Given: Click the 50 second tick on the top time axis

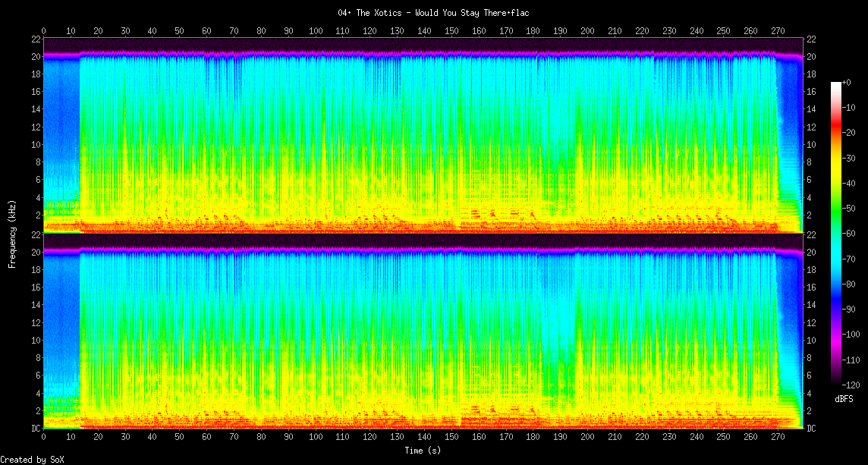Looking at the screenshot, I should 180,31.
